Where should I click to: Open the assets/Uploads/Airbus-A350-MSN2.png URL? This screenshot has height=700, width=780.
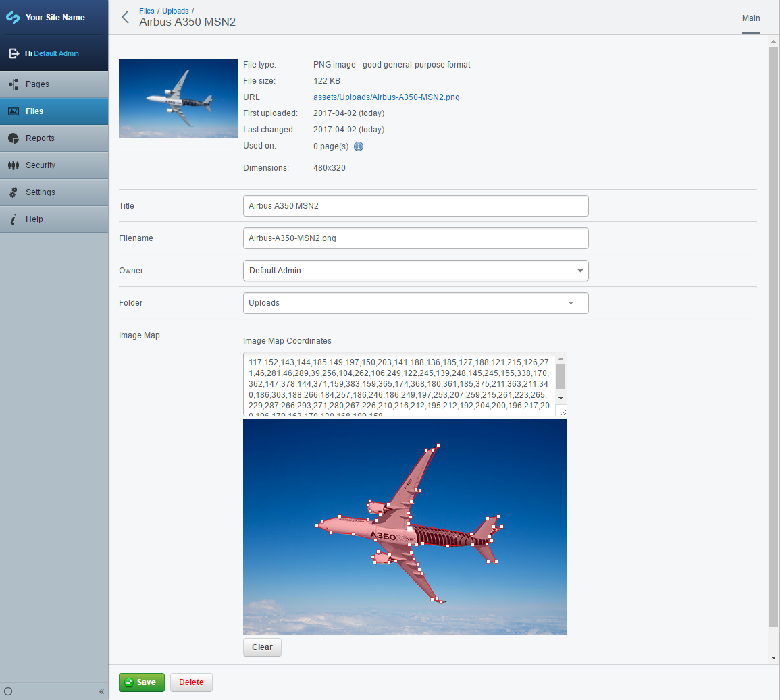(x=386, y=97)
